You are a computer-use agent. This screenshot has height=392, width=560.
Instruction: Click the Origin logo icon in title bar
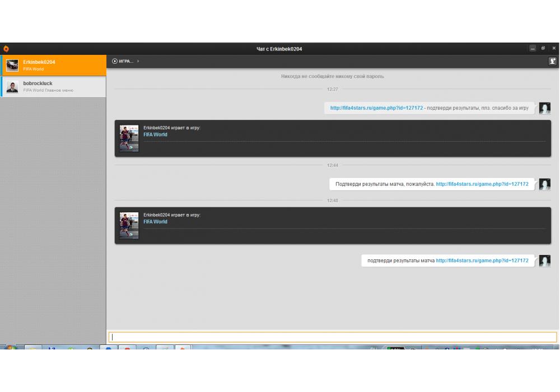coord(6,49)
